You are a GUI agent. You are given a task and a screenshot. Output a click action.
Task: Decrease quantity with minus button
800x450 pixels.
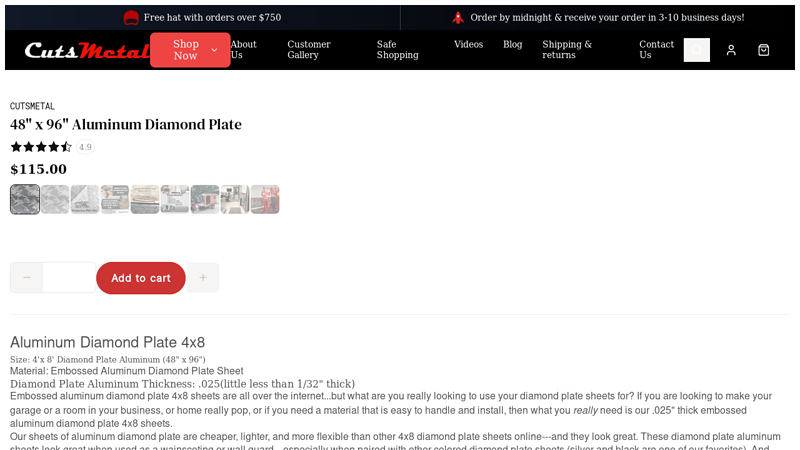(x=27, y=278)
